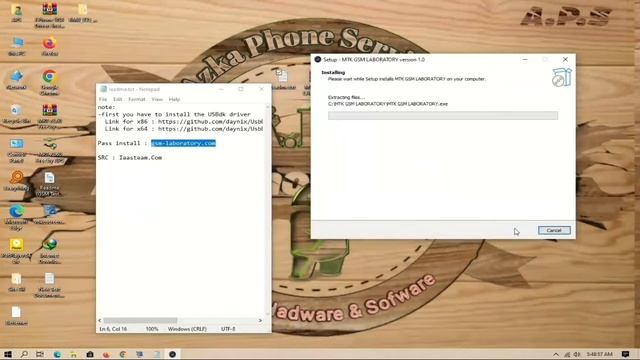Click the installer graphic in the Setup window
The width and height of the screenshot is (640, 360).
(562, 77)
